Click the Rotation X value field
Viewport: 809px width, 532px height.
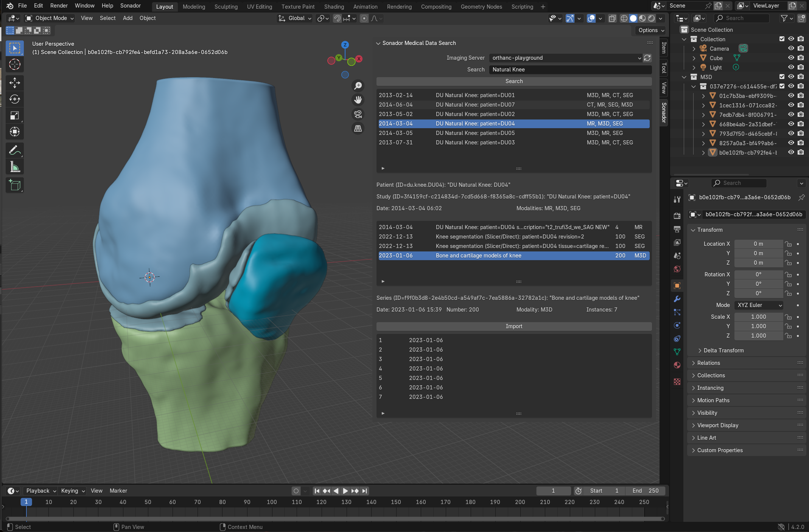point(758,275)
